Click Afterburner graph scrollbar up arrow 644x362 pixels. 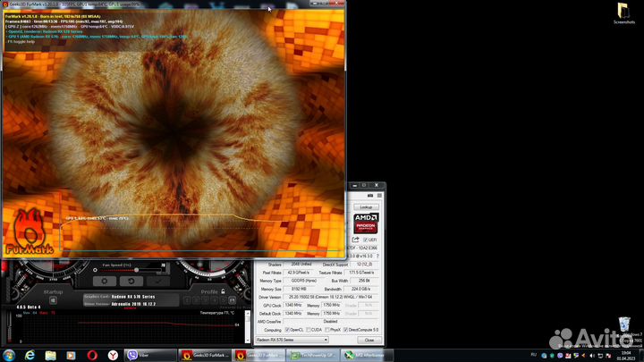(247, 313)
